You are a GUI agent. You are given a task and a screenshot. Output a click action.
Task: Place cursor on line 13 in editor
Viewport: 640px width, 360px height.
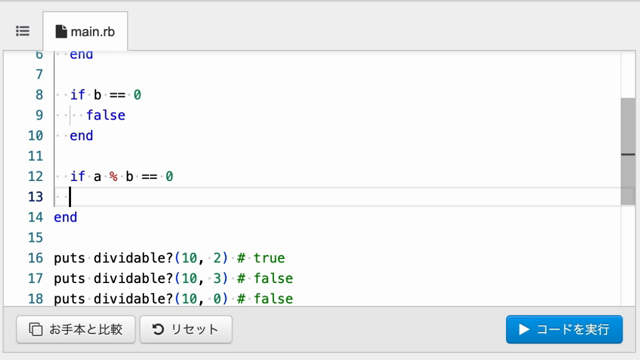[337, 197]
